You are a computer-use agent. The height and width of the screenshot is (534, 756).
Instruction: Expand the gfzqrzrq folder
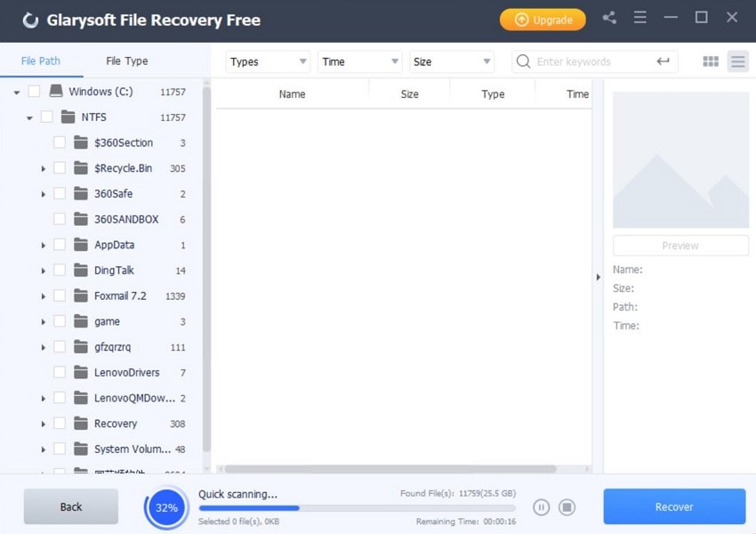point(43,347)
